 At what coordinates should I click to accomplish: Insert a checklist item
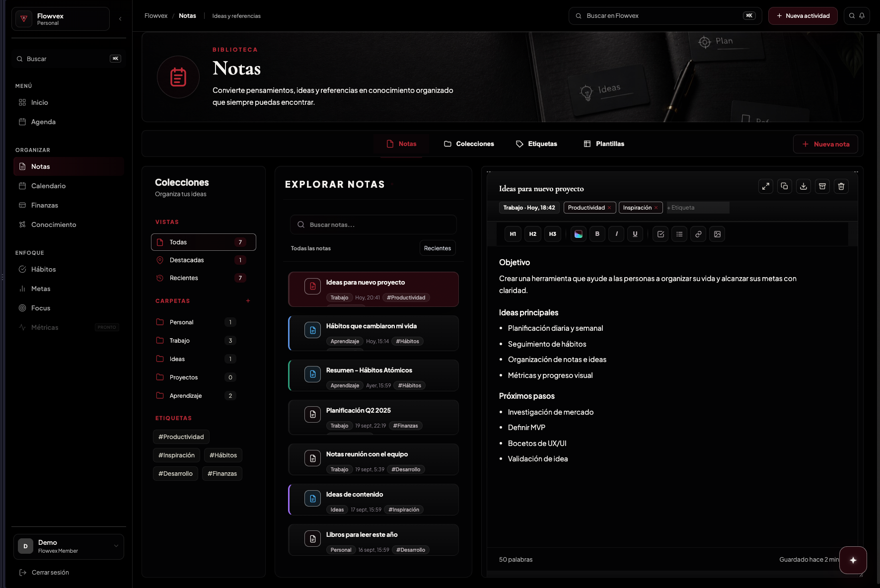(660, 234)
